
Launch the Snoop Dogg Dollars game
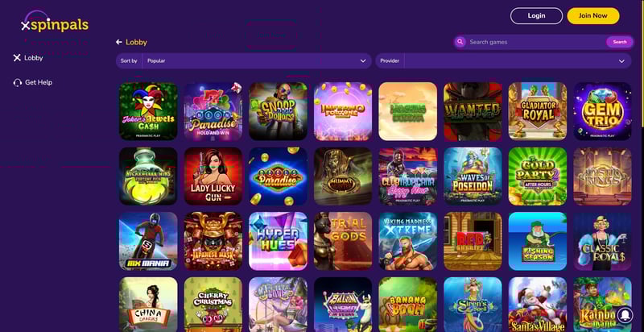278,111
